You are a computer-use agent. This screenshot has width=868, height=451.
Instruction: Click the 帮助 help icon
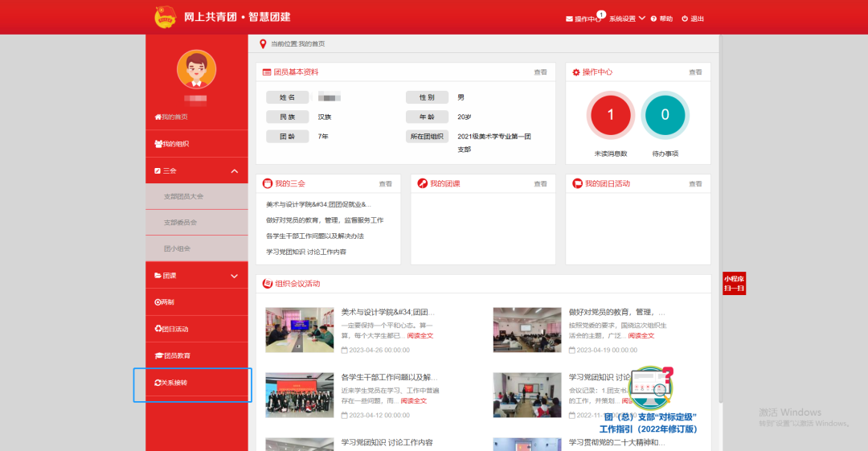654,18
